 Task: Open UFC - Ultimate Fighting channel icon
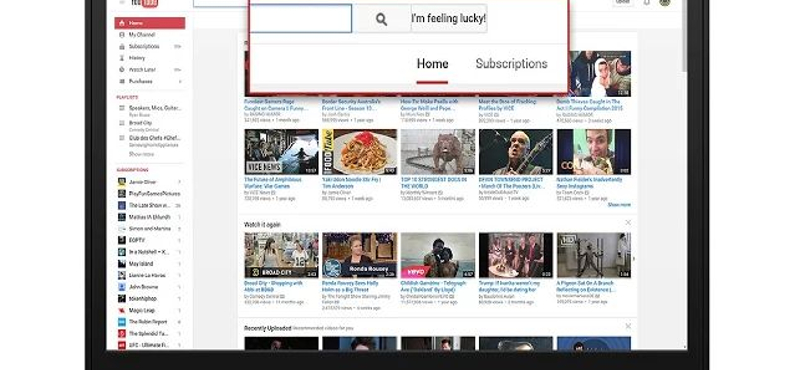point(121,346)
